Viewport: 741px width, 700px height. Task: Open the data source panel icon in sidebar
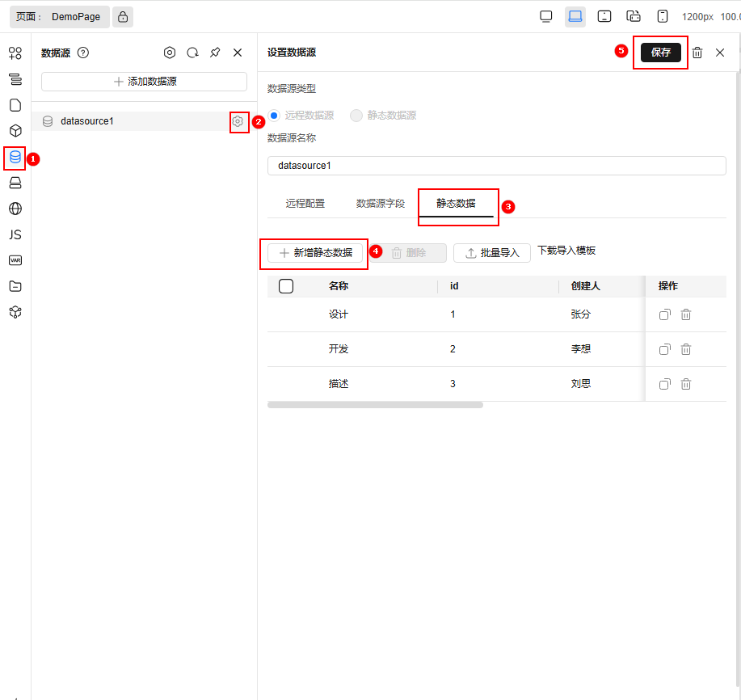tap(15, 157)
